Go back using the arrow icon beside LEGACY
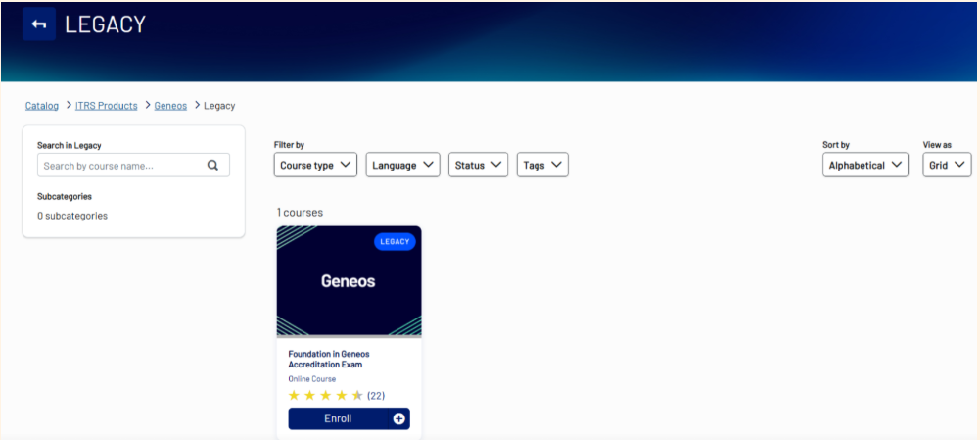Screen dimensions: 980x440 tap(39, 24)
